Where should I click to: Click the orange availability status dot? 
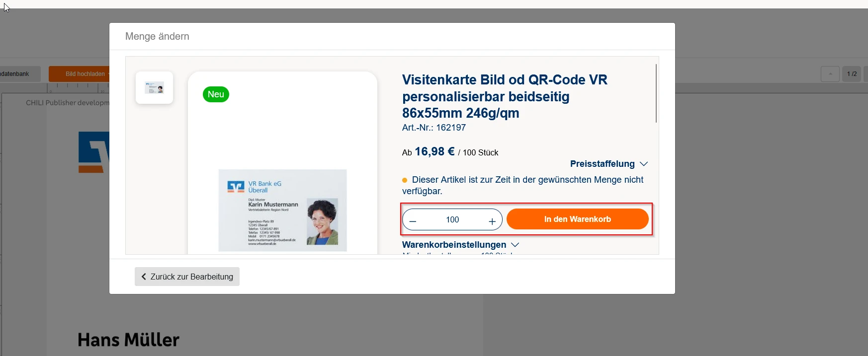[x=405, y=180]
